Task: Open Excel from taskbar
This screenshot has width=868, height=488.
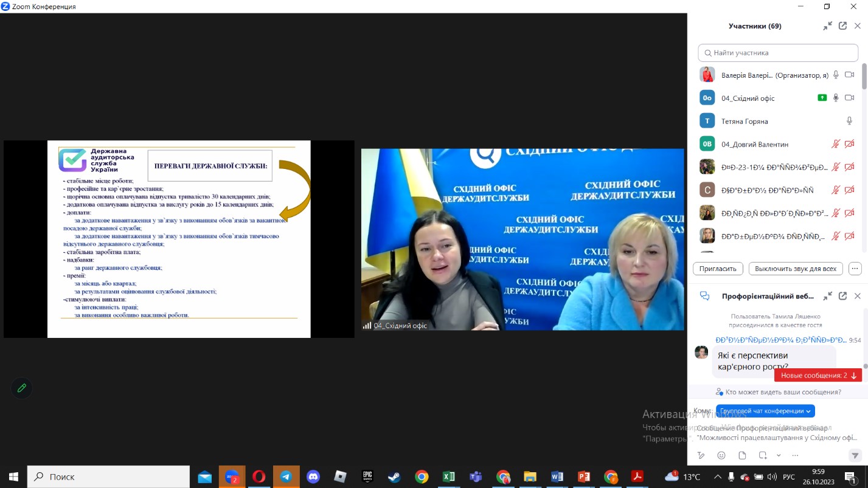Action: click(448, 476)
